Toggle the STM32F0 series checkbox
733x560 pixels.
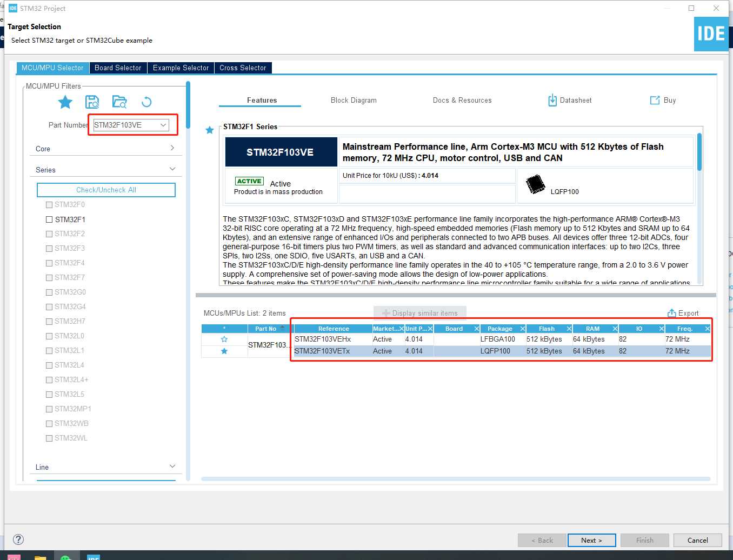[49, 205]
